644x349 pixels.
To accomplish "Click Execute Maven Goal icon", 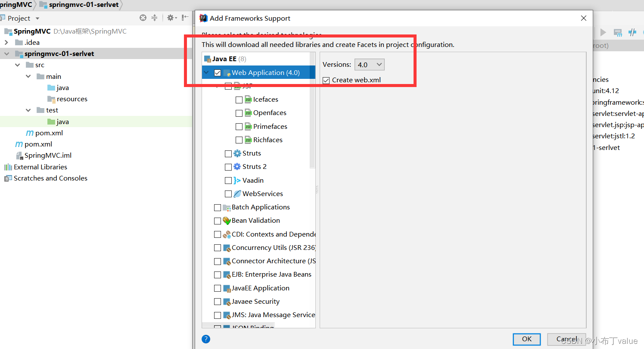I will click(618, 32).
